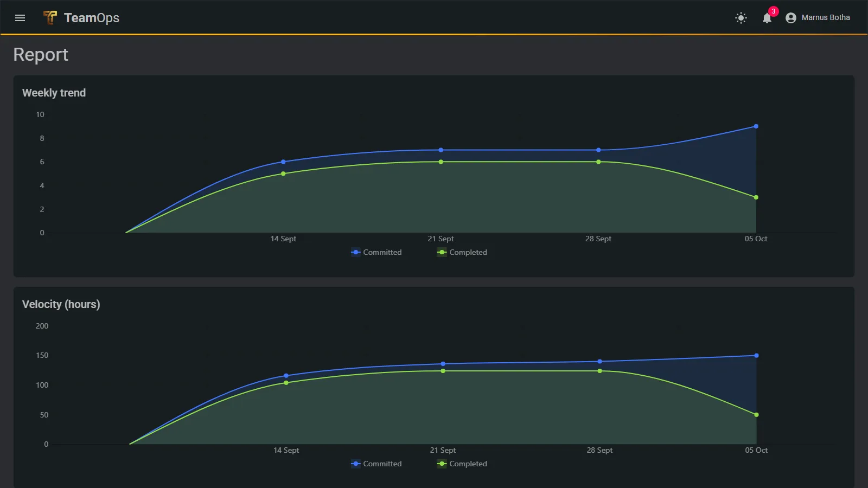The height and width of the screenshot is (488, 868).
Task: Select Velocity Committed point at 28 Sept
Action: [x=599, y=362]
